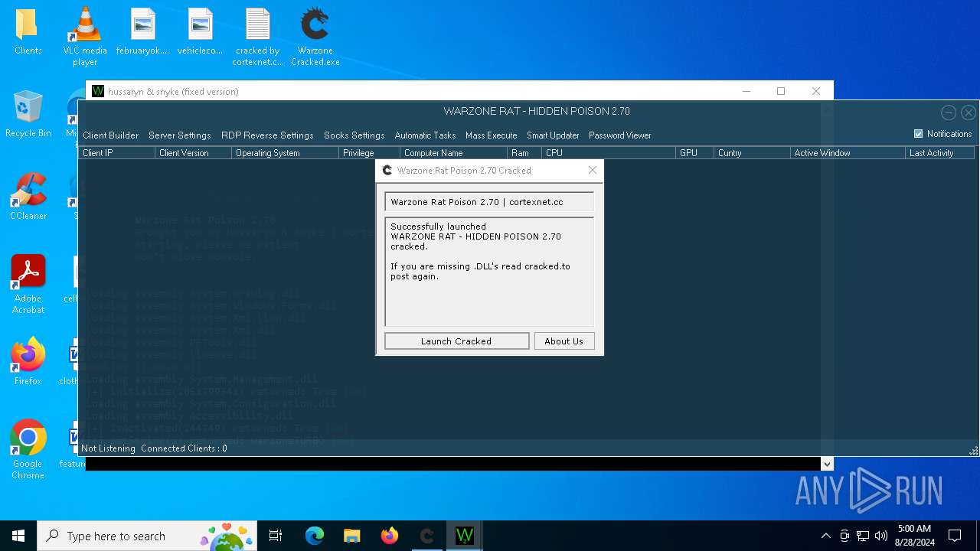Click the taskbar search box
The image size is (980, 551).
click(148, 536)
